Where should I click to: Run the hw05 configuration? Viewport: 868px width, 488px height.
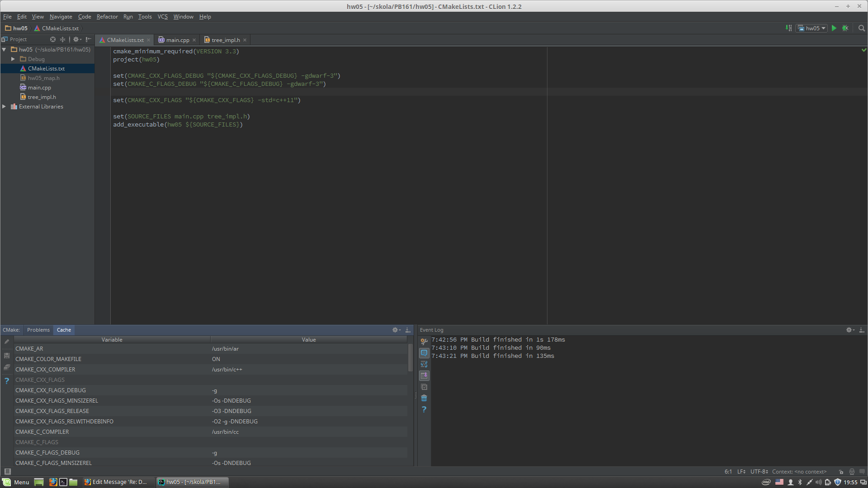click(x=834, y=28)
